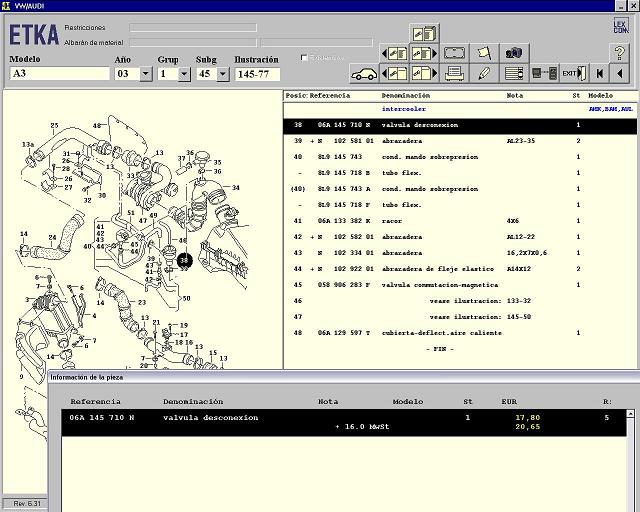
Task: Select row 38 valvula desconexion
Action: click(460, 125)
